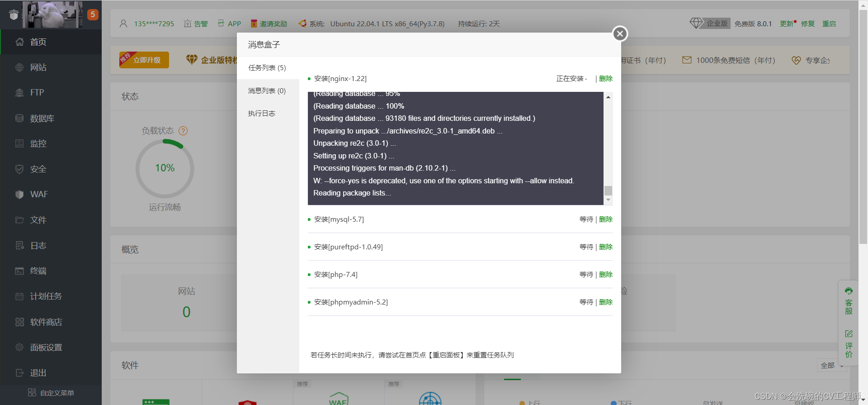Click the 更新 update link

(787, 24)
